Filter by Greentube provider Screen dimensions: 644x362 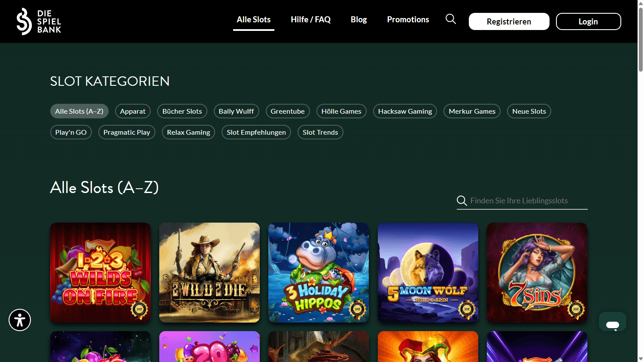tap(288, 111)
